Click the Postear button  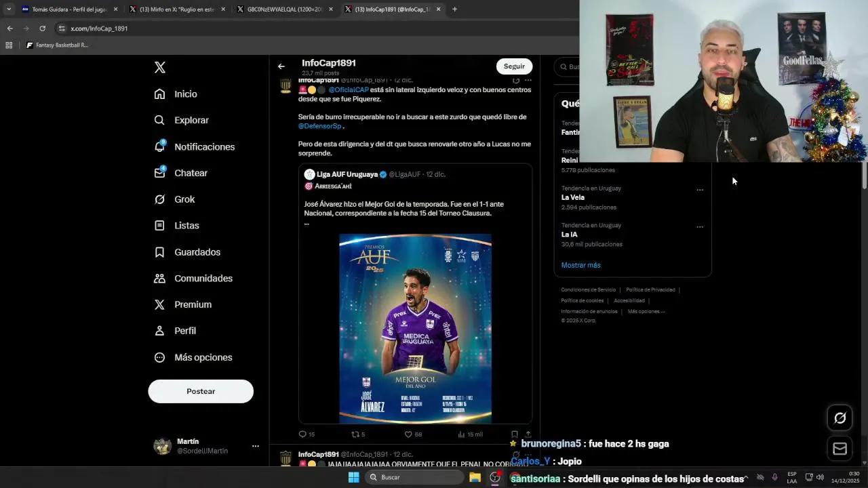coord(201,391)
